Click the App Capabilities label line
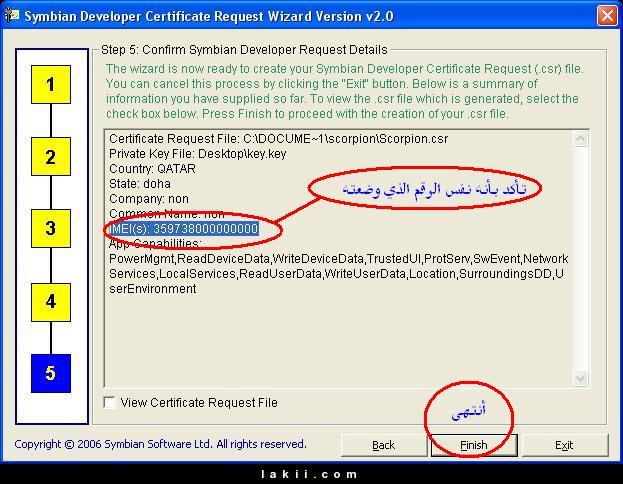 pos(155,244)
